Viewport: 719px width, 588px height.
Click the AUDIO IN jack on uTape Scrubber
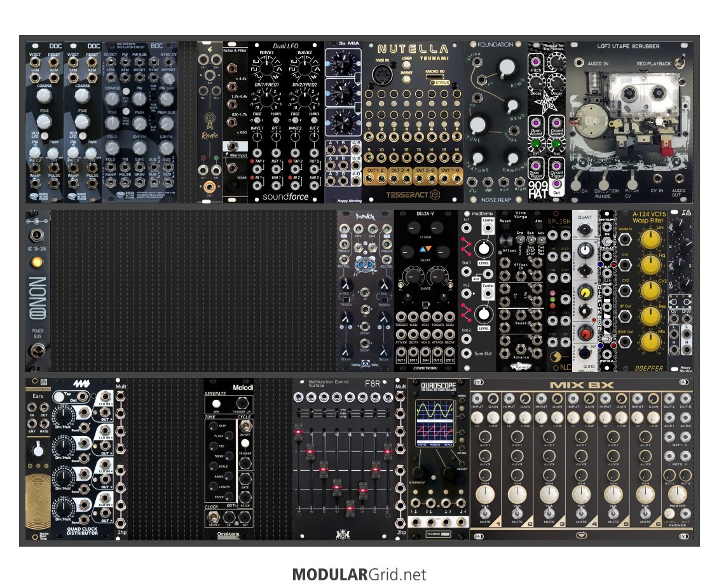(x=579, y=62)
